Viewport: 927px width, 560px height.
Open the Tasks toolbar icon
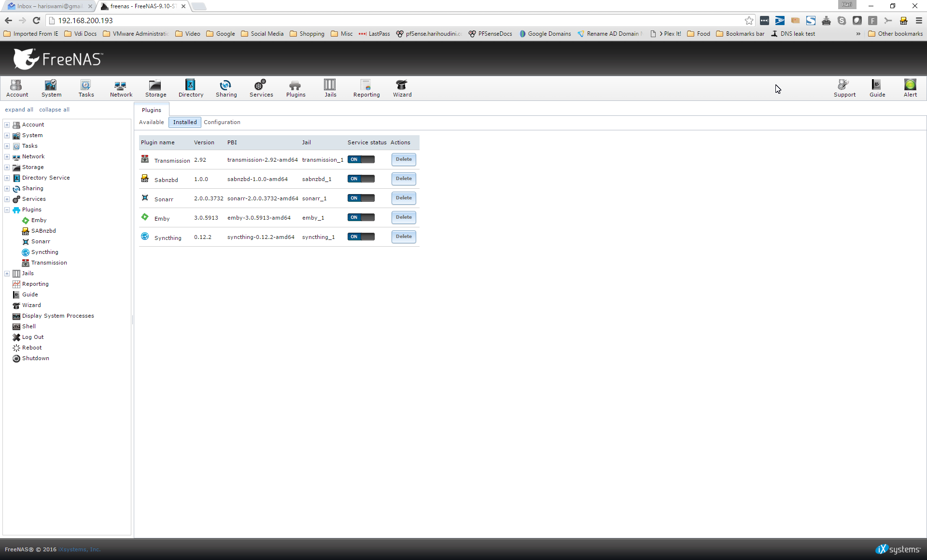pos(86,88)
